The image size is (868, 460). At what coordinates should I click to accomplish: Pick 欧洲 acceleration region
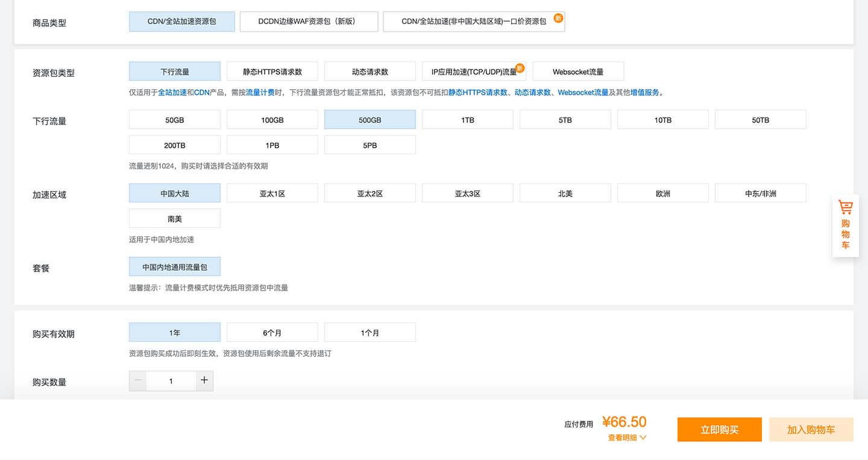(663, 193)
